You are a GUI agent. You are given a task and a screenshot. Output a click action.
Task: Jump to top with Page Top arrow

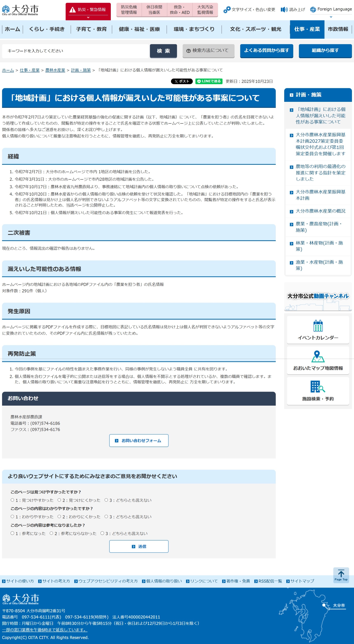pos(341,575)
